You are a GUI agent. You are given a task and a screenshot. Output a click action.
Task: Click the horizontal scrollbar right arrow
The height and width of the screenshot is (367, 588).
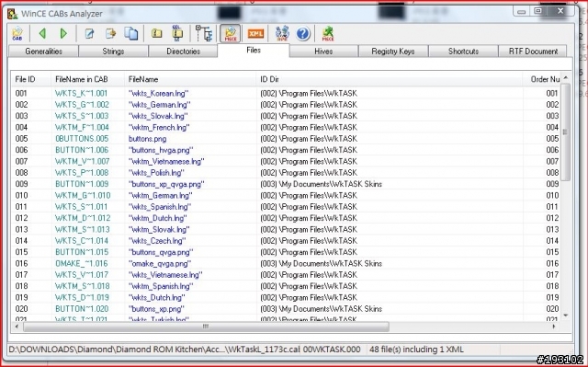554,327
